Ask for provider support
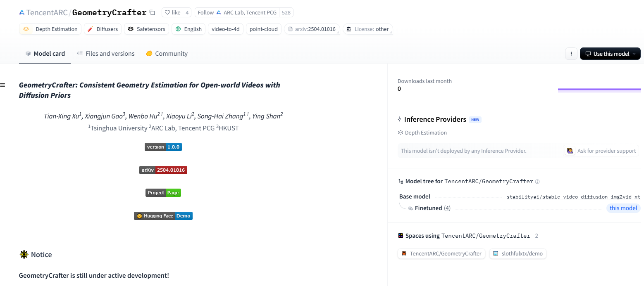Image resolution: width=644 pixels, height=286 pixels. (601, 151)
